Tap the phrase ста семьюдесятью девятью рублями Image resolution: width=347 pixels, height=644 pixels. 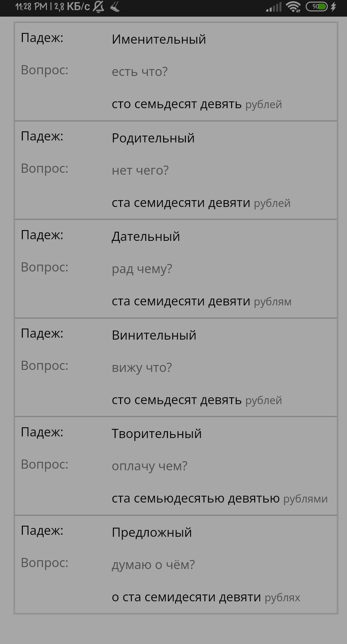220,498
